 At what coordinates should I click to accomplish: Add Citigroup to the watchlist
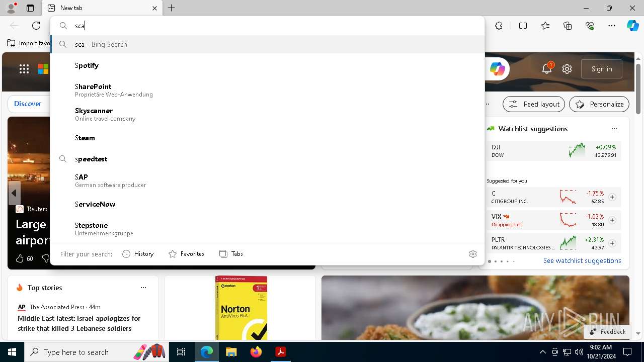tap(612, 197)
